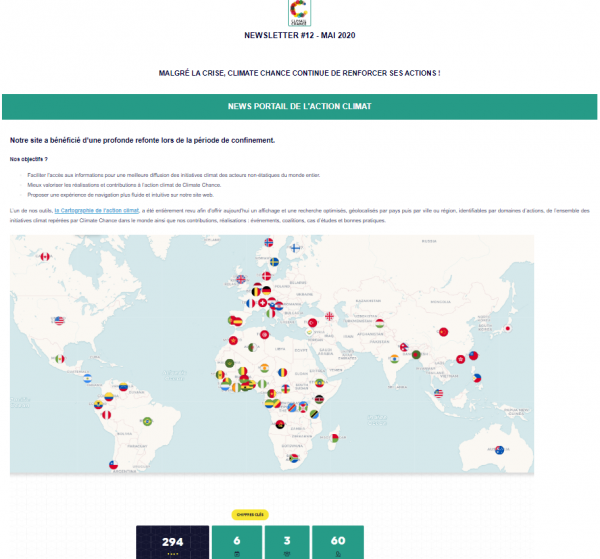Click the Chile flag marker
The width and height of the screenshot is (600, 559).
coord(113,465)
